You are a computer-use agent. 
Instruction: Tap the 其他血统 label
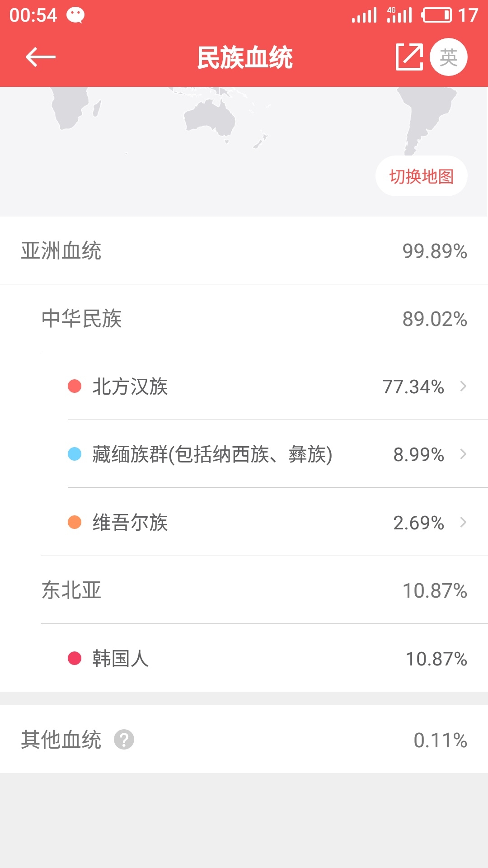[61, 740]
